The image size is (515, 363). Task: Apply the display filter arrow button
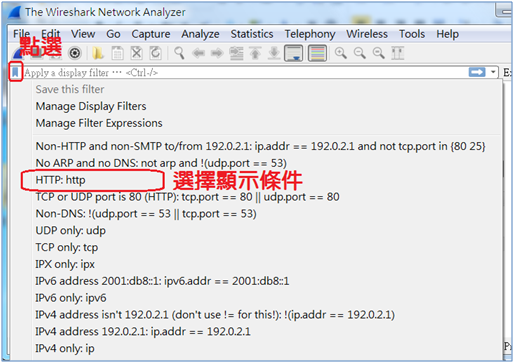coord(477,72)
